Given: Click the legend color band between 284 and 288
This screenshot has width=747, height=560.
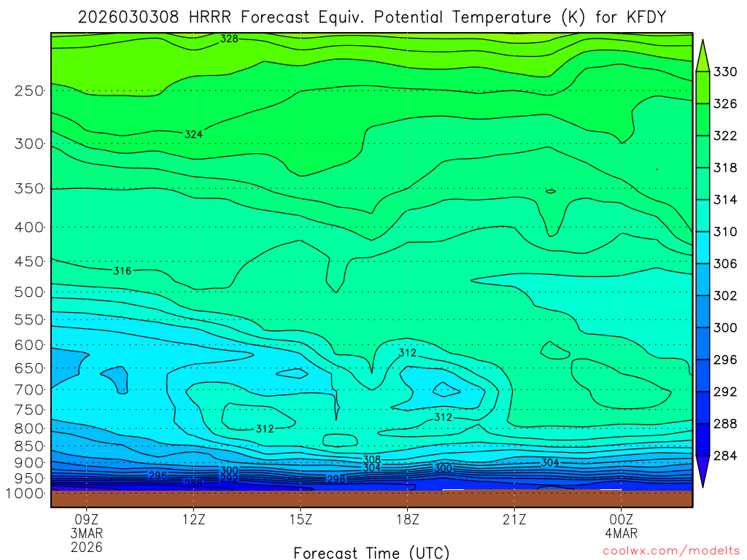Looking at the screenshot, I should coord(703,439).
